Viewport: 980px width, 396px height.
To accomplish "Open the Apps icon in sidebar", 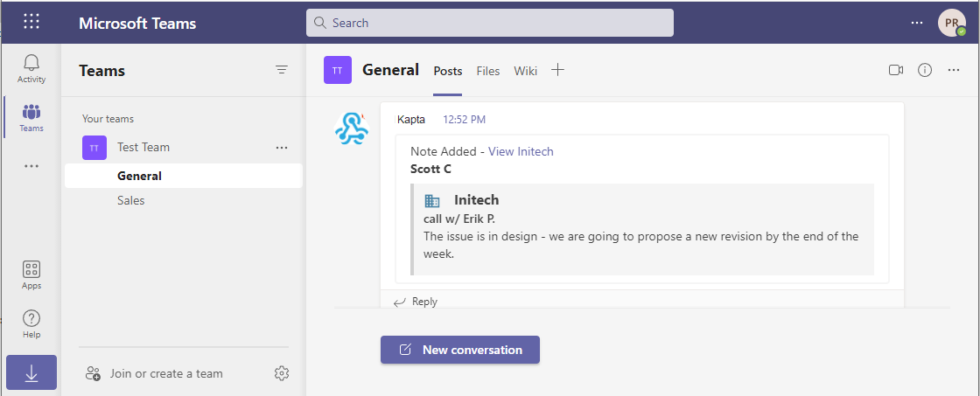I will (31, 274).
